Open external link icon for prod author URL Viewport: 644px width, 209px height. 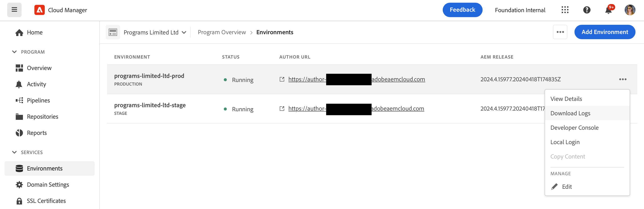click(282, 79)
